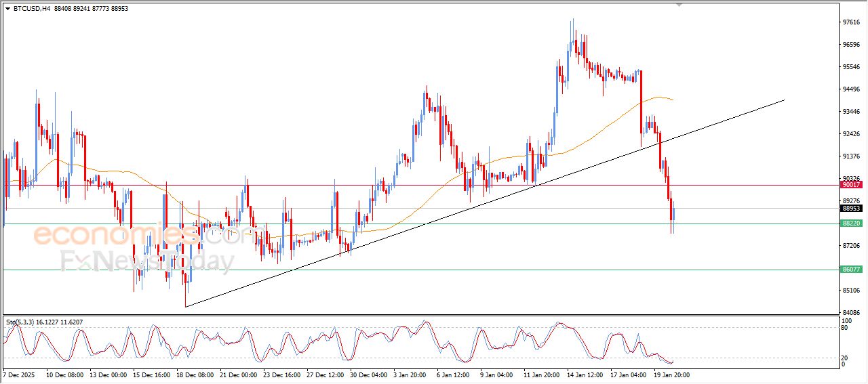Click the BTCUSD,H4 symbol title
This screenshot has width=868, height=384.
31,8
